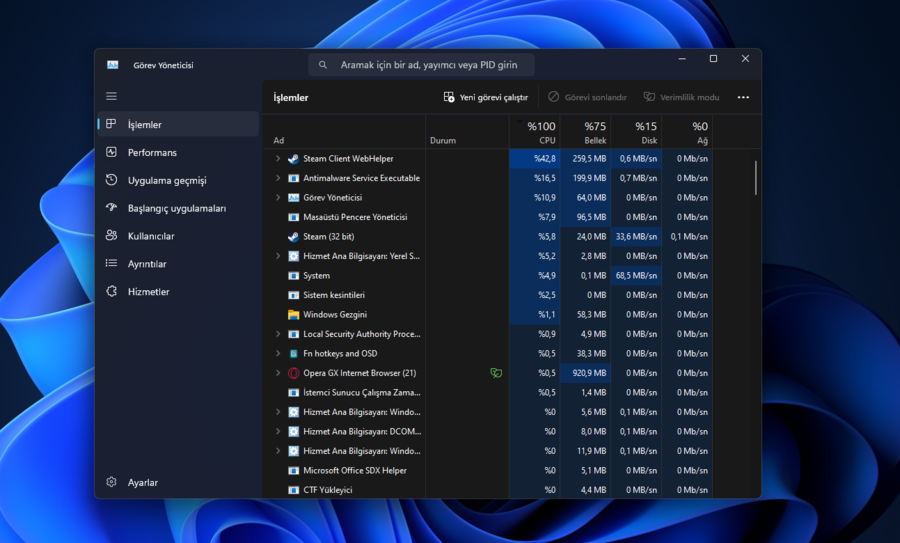Image resolution: width=900 pixels, height=543 pixels.
Task: Click the 11,9 MB memory cell
Action: [585, 451]
